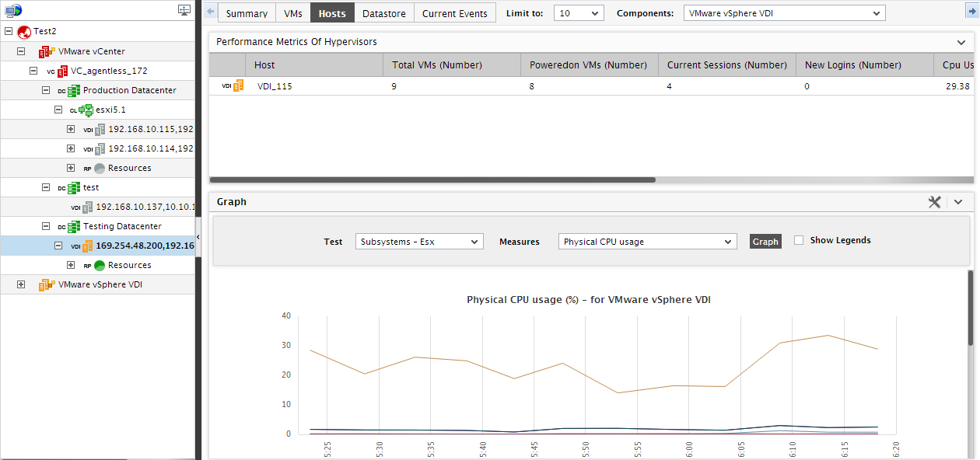Click the chart title Physical CPU usage (%)

(x=589, y=299)
